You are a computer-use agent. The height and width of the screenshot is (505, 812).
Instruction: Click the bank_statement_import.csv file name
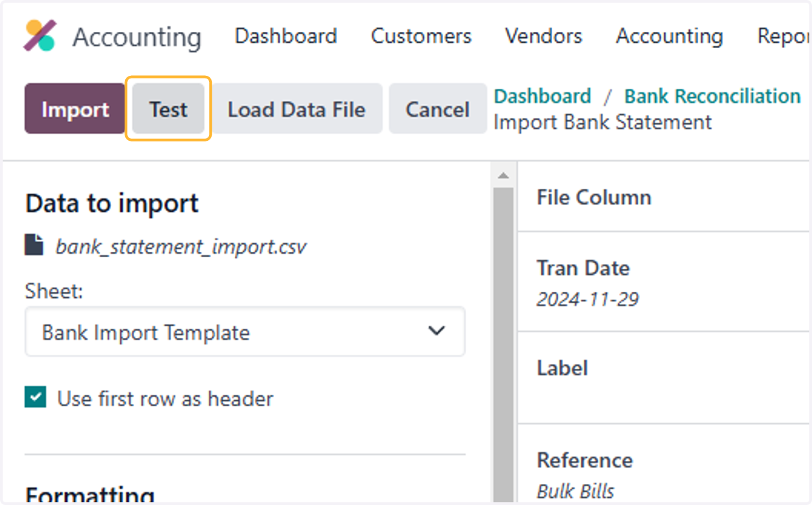click(x=181, y=246)
